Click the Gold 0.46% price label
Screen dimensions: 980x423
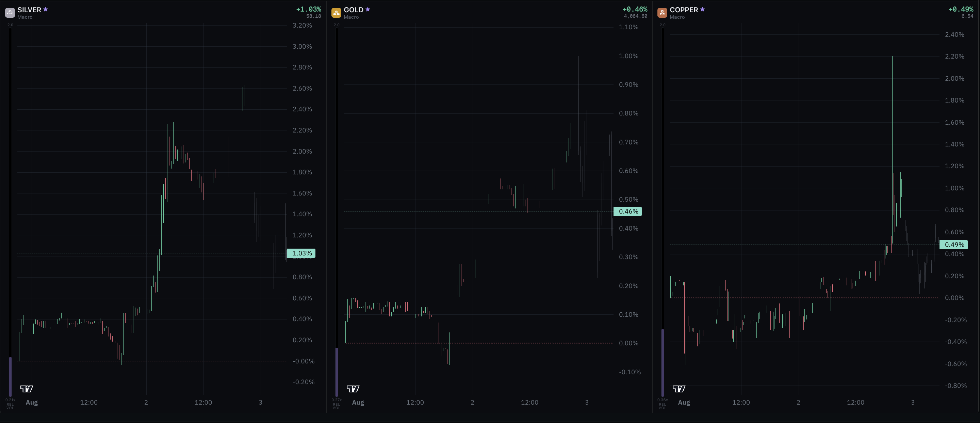coord(628,211)
